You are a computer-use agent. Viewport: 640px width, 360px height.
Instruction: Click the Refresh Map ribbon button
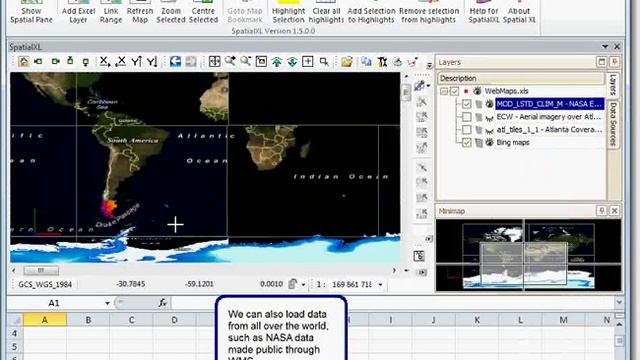pos(140,13)
